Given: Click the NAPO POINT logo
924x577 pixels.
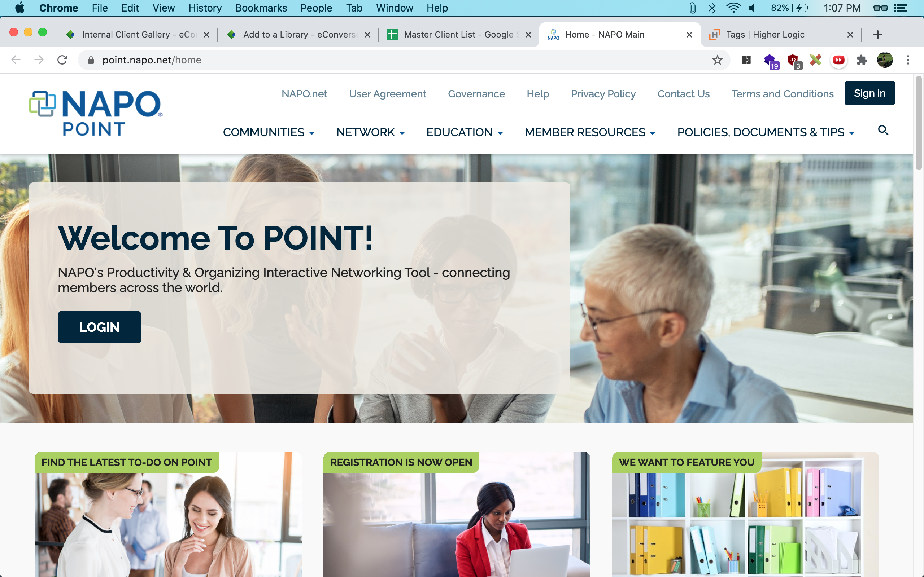Looking at the screenshot, I should [96, 113].
